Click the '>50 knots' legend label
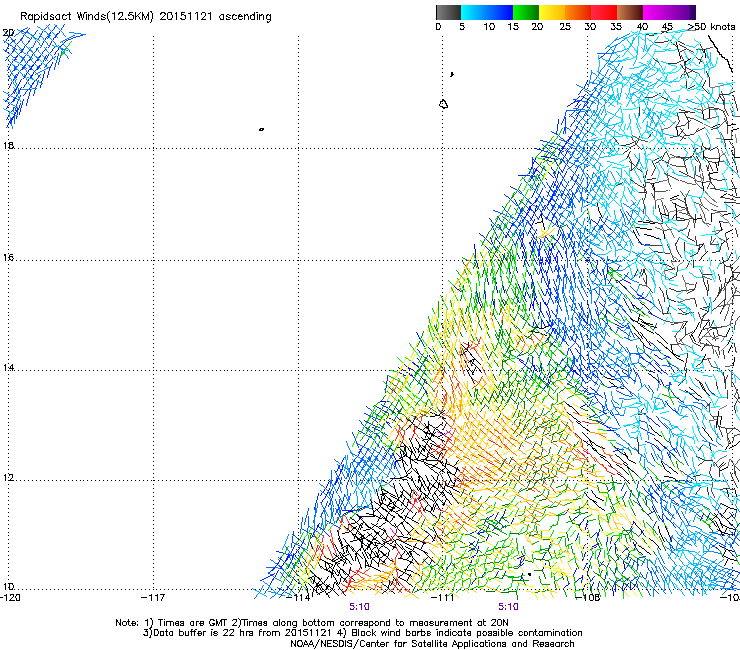740x650 pixels. [x=711, y=27]
